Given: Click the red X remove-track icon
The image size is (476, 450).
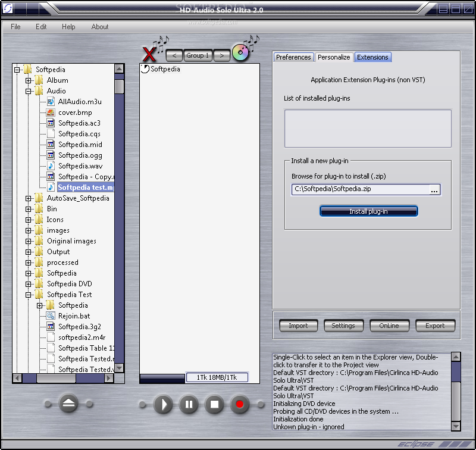Looking at the screenshot, I should pos(149,54).
